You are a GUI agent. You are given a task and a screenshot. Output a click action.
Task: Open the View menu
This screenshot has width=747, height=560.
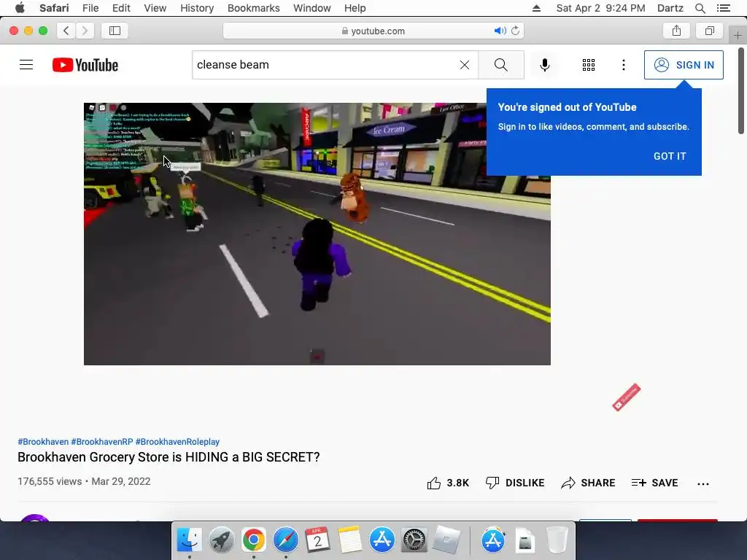pyautogui.click(x=155, y=8)
